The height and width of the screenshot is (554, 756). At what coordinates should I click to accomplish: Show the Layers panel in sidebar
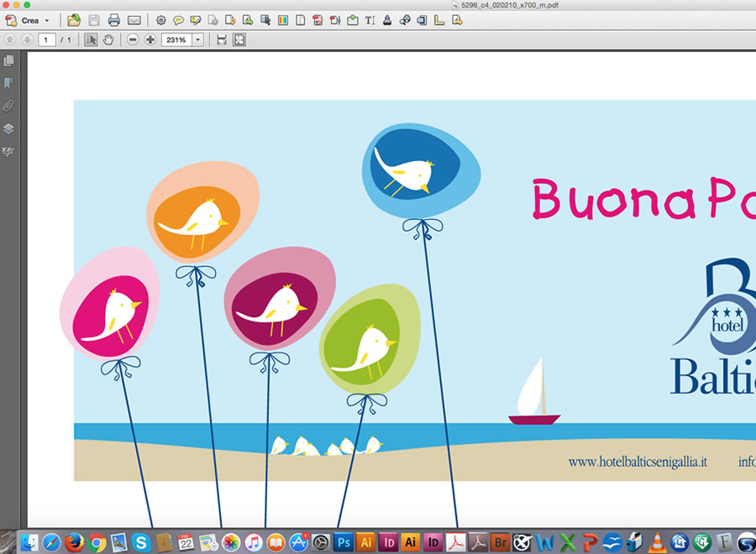point(8,128)
